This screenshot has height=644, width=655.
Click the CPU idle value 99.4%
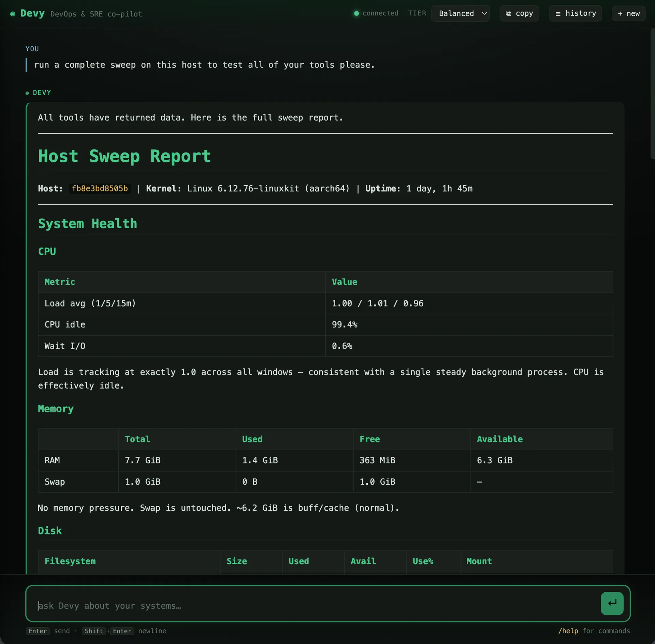[x=345, y=324]
